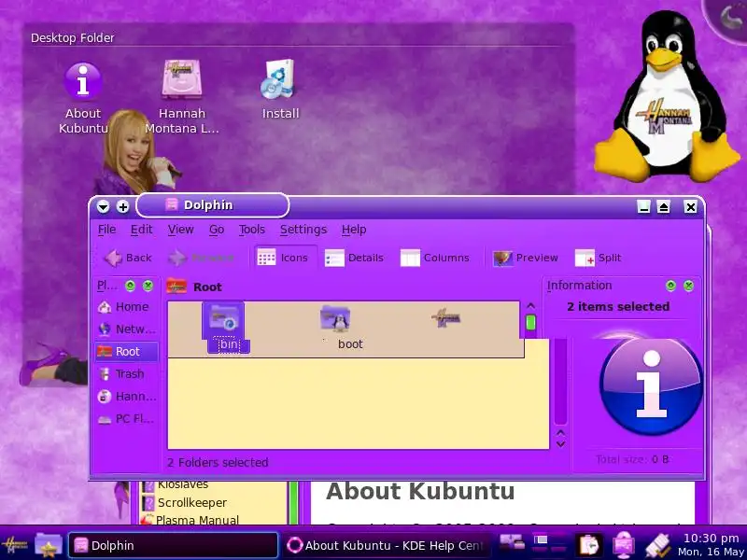The image size is (747, 560).
Task: Click the large information icon
Action: pos(651,385)
